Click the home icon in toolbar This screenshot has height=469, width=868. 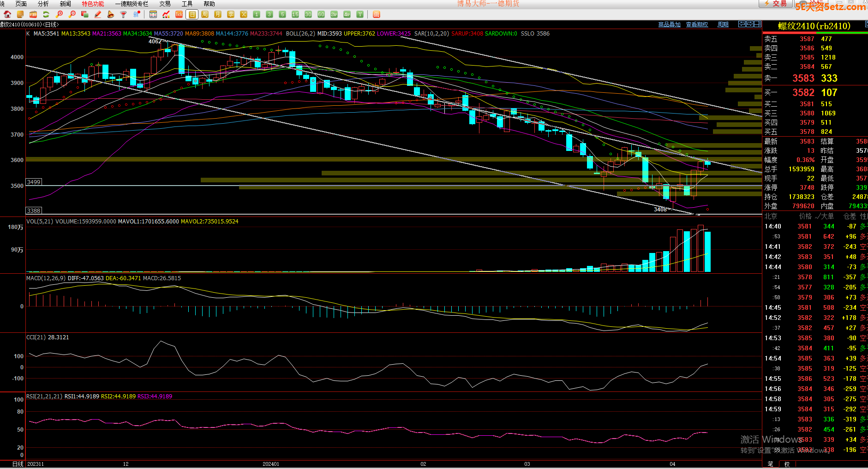[7, 15]
